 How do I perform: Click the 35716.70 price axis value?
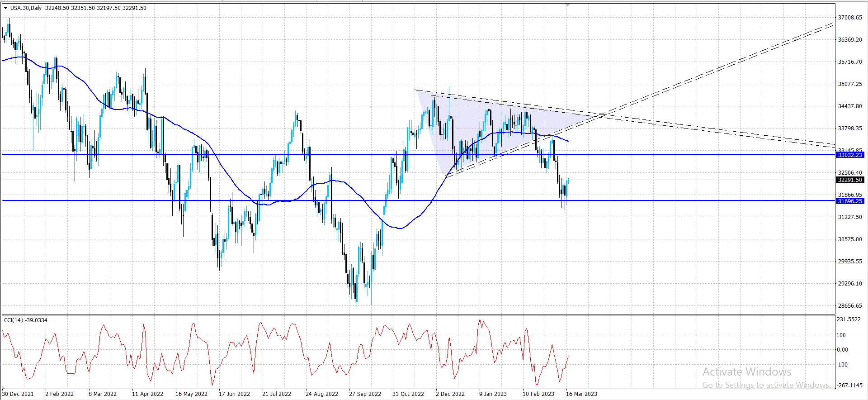(850, 62)
